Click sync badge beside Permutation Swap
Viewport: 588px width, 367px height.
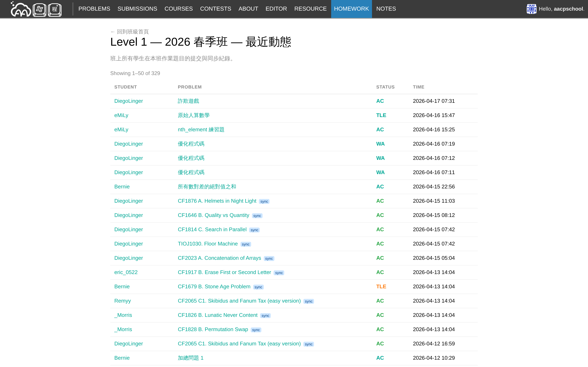pos(256,330)
